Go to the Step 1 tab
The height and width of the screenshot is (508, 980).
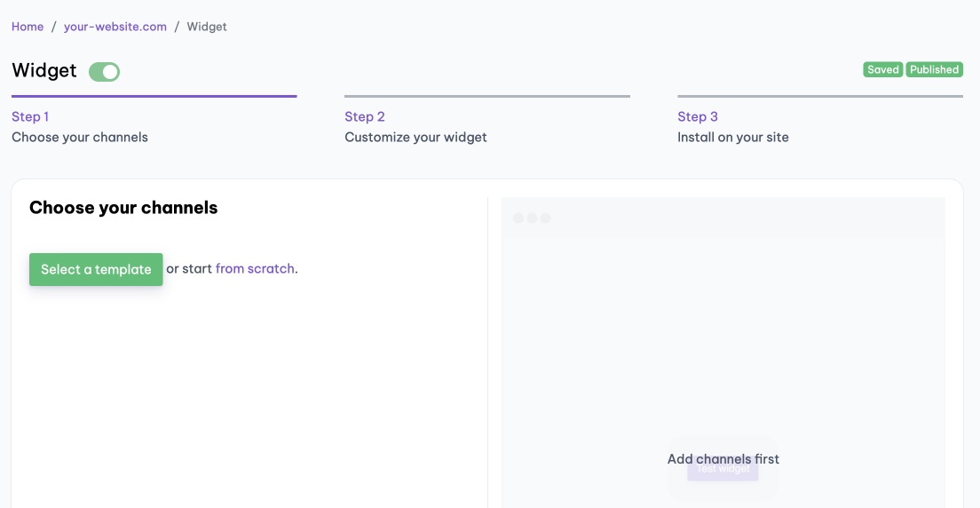[x=80, y=127]
